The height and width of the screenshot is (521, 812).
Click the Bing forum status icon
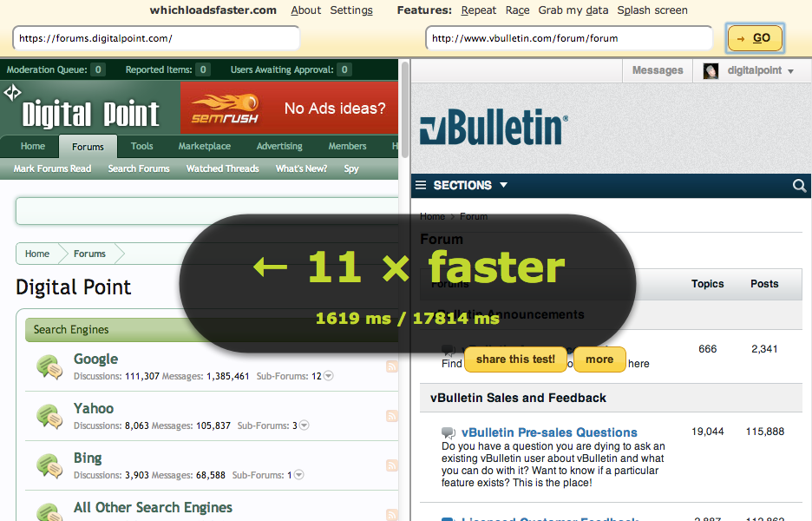(49, 465)
